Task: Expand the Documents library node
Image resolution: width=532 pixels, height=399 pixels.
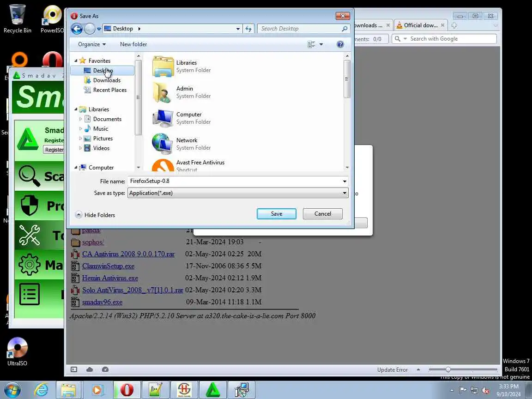Action: coord(80,119)
